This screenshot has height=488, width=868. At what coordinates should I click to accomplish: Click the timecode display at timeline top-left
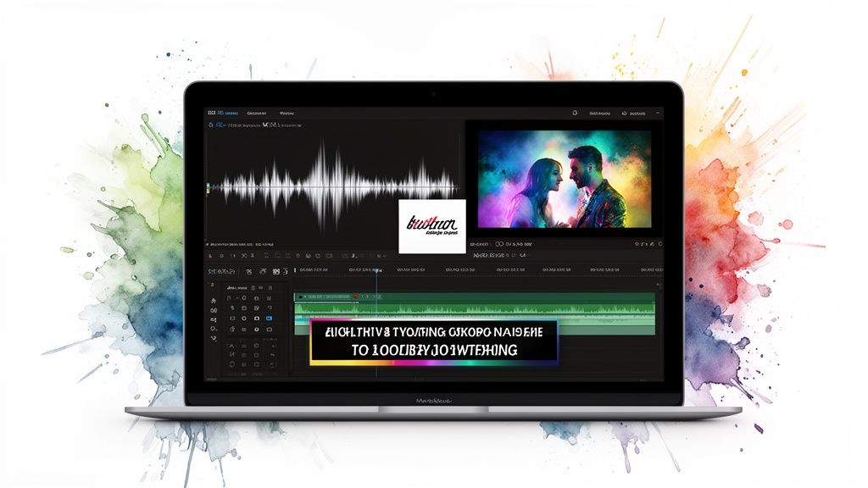pyautogui.click(x=222, y=271)
